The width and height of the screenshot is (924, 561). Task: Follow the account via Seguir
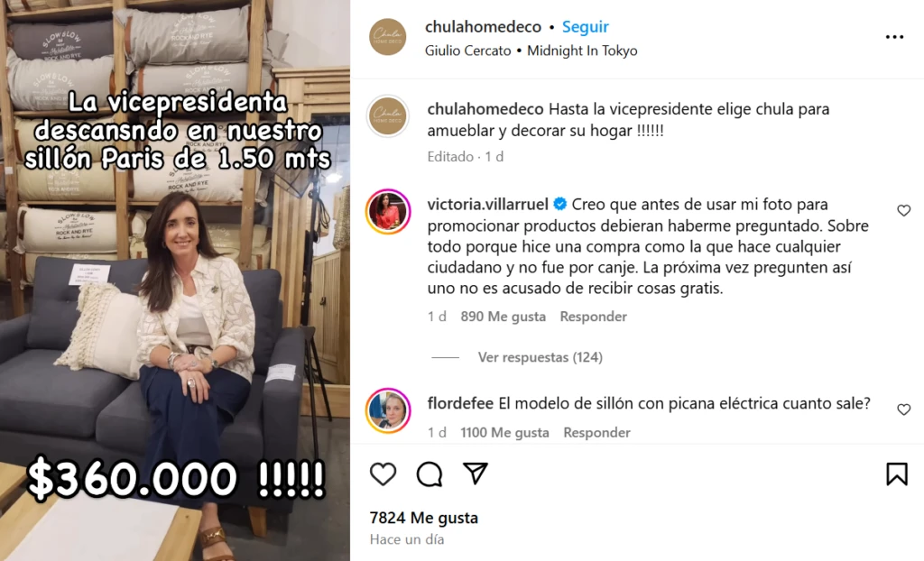click(585, 26)
